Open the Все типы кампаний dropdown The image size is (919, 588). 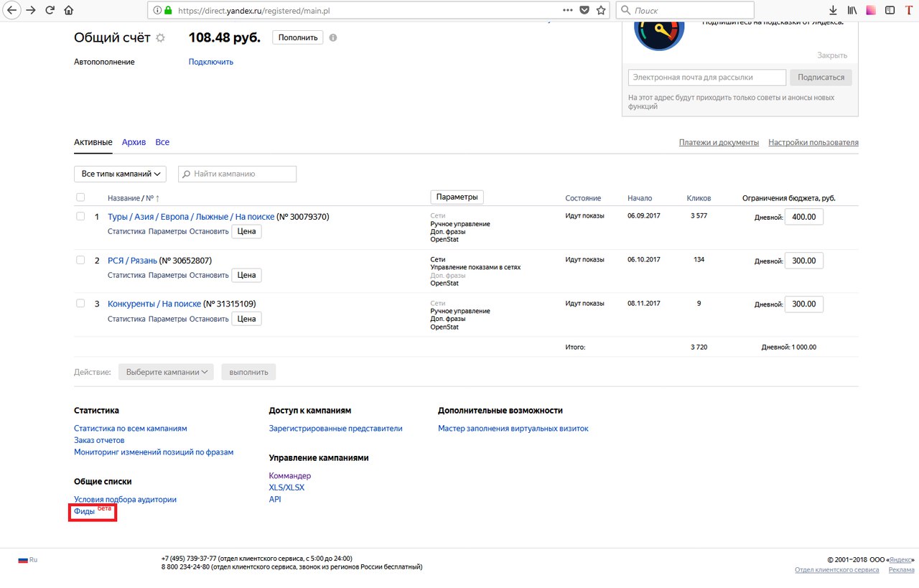click(x=120, y=174)
